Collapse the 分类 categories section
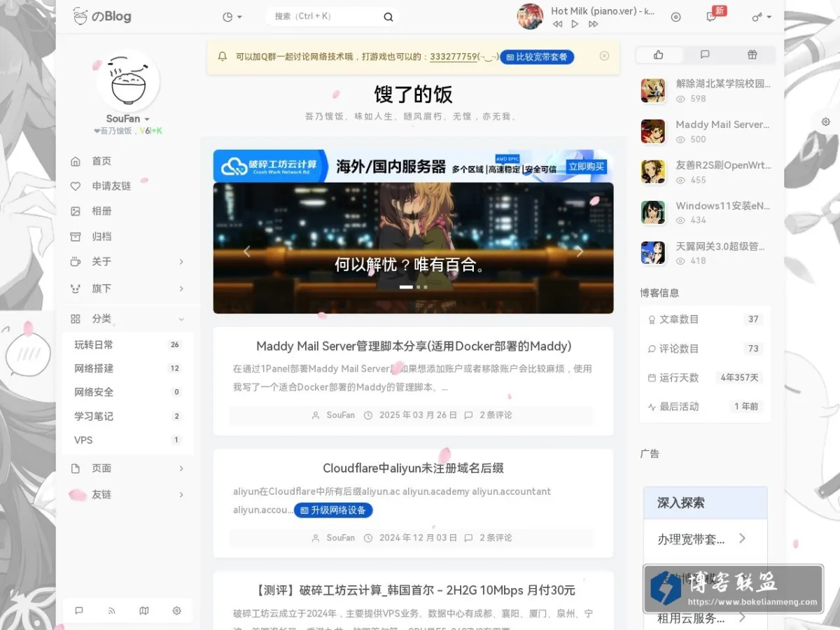 coord(127,318)
